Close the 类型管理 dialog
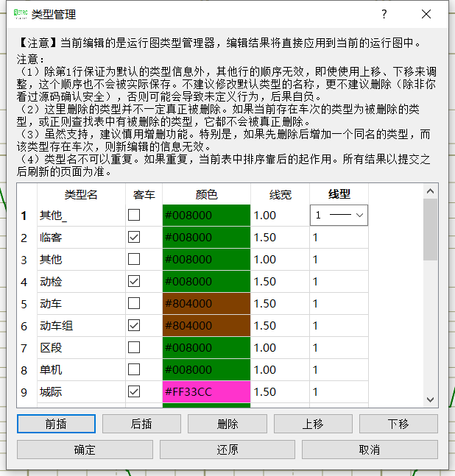 pyautogui.click(x=426, y=14)
